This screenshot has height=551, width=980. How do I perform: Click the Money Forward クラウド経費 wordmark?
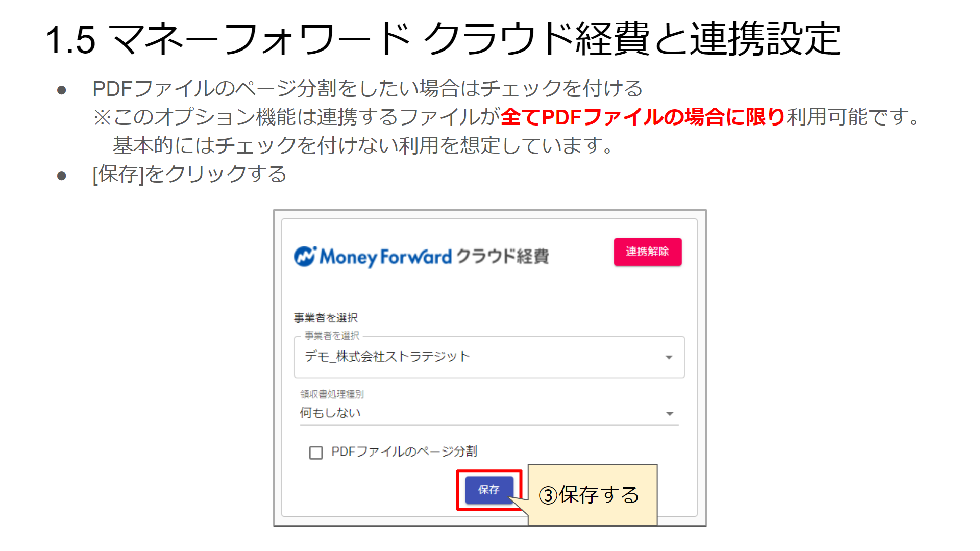coord(422,256)
